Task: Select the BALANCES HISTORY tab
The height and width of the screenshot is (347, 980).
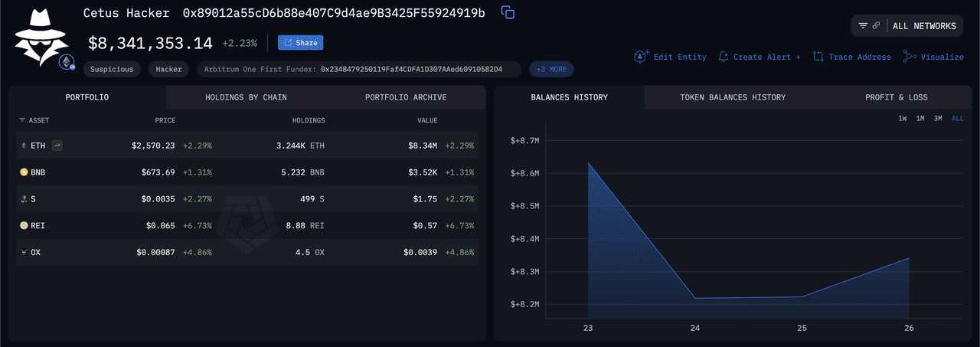Action: click(570, 97)
